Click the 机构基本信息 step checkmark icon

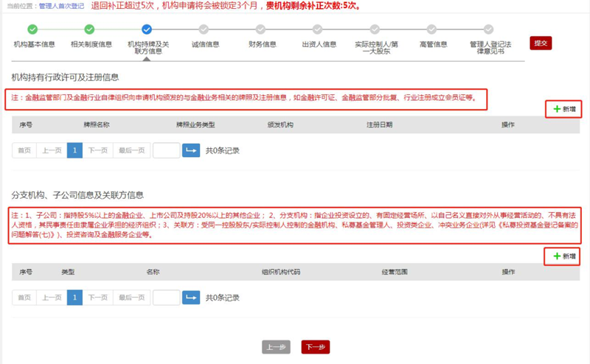(x=32, y=29)
